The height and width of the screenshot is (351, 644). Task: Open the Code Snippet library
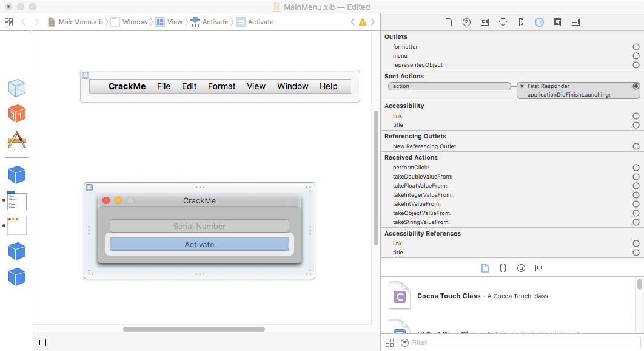(503, 268)
